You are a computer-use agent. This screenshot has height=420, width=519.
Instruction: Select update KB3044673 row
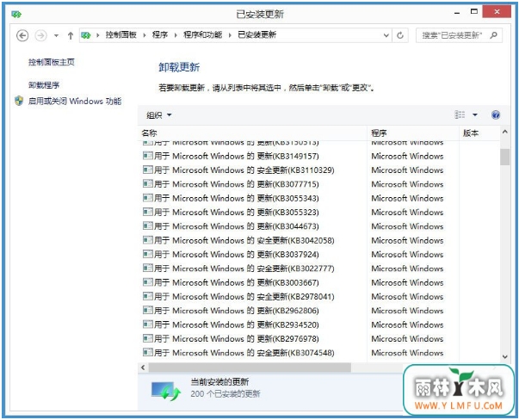318,226
